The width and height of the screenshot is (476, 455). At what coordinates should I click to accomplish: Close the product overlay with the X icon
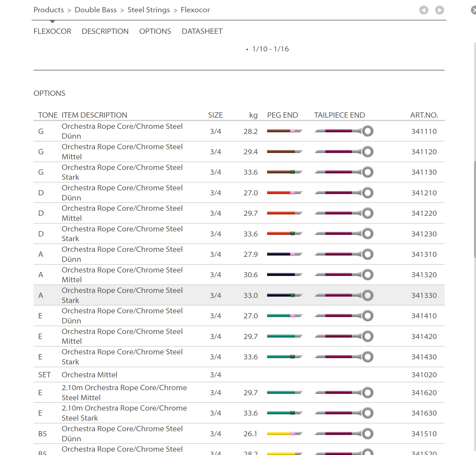[473, 10]
